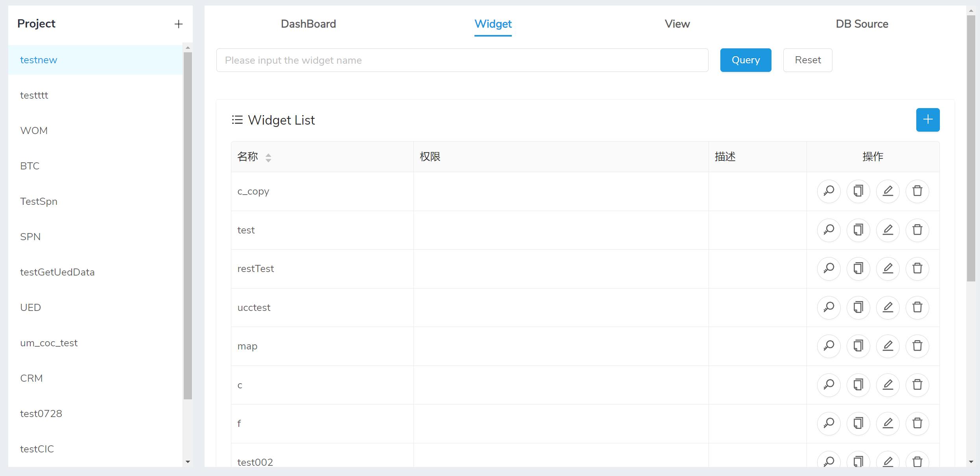980x476 pixels.
Task: Select the testttt project
Action: [x=95, y=95]
